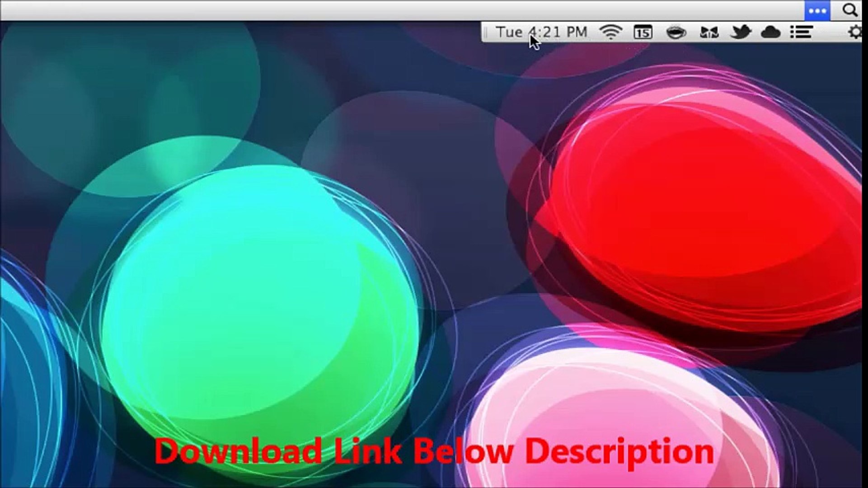Click the CloudApp cloud icon

771,33
